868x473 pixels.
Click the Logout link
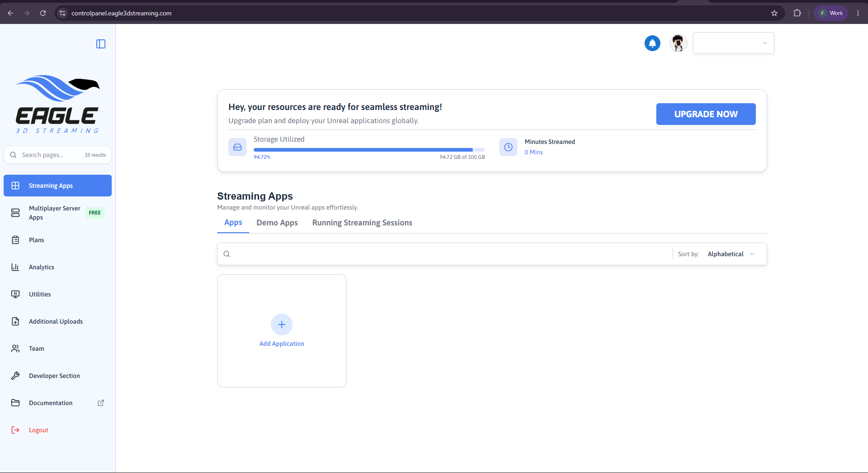click(38, 430)
